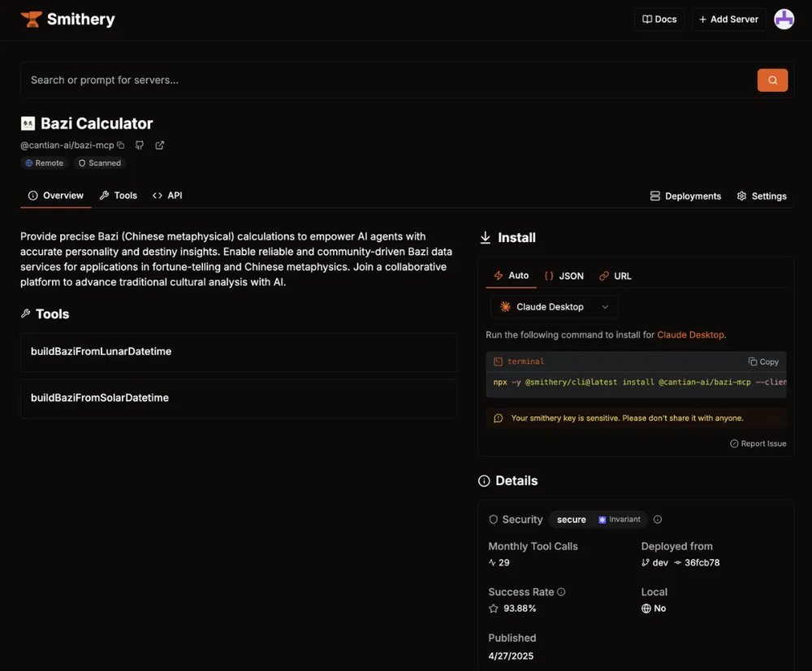Click the Tools heading wrench icon
This screenshot has width=812, height=671.
[x=25, y=314]
